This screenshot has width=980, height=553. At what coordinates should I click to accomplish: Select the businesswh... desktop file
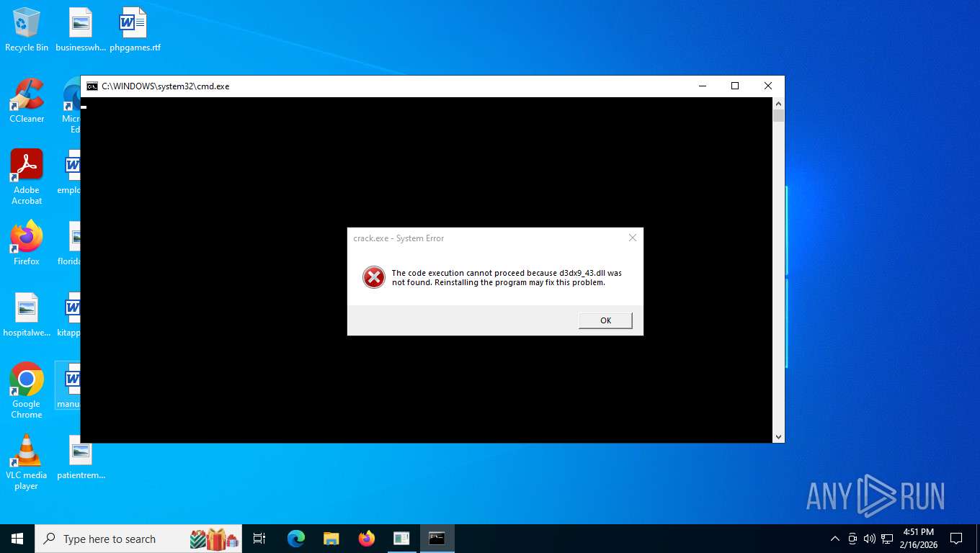(81, 30)
